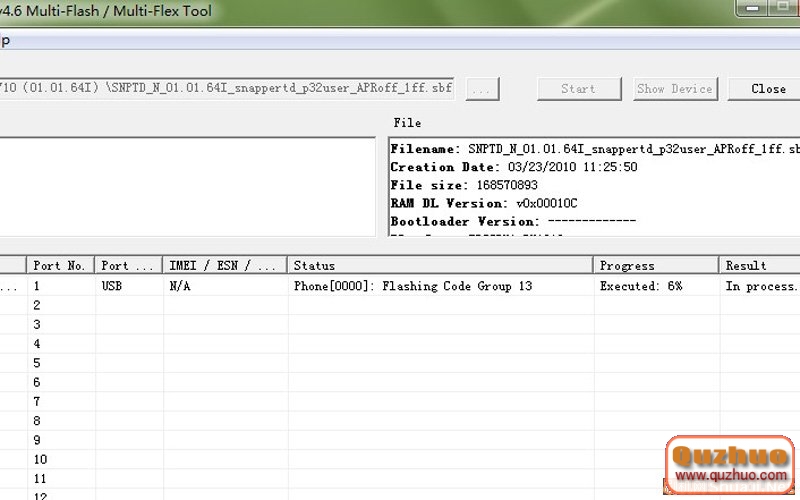Click the window title bar text

coord(106,11)
